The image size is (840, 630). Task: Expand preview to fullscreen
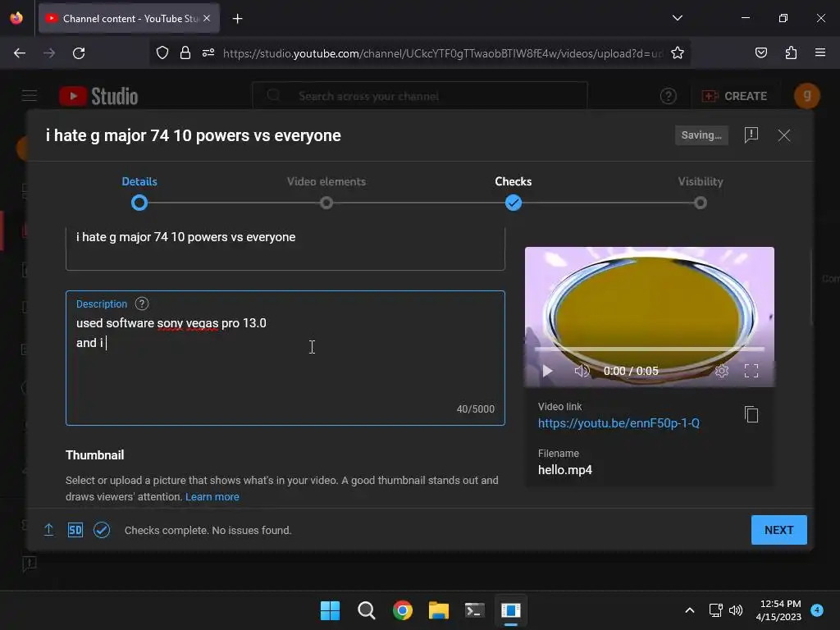pyautogui.click(x=751, y=371)
